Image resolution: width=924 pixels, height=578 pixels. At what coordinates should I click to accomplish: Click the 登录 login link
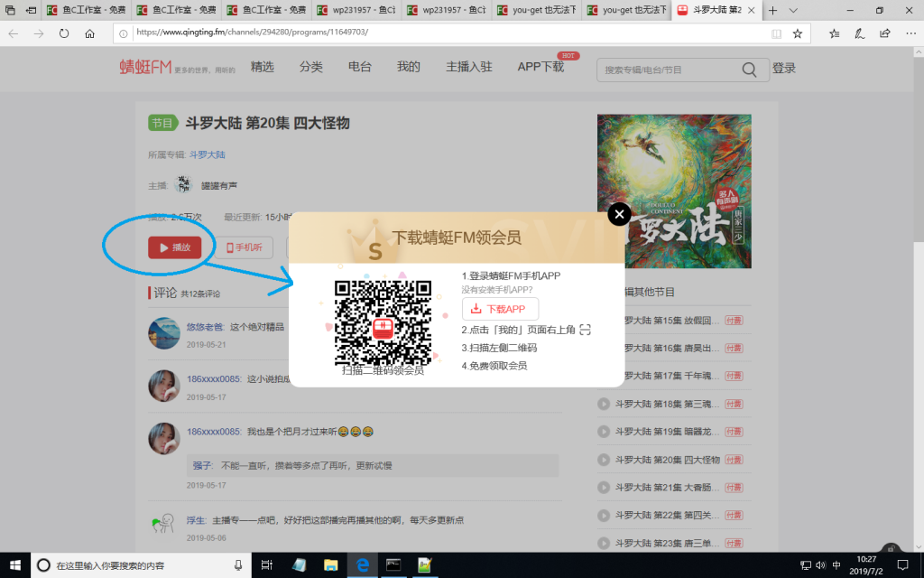pos(784,69)
